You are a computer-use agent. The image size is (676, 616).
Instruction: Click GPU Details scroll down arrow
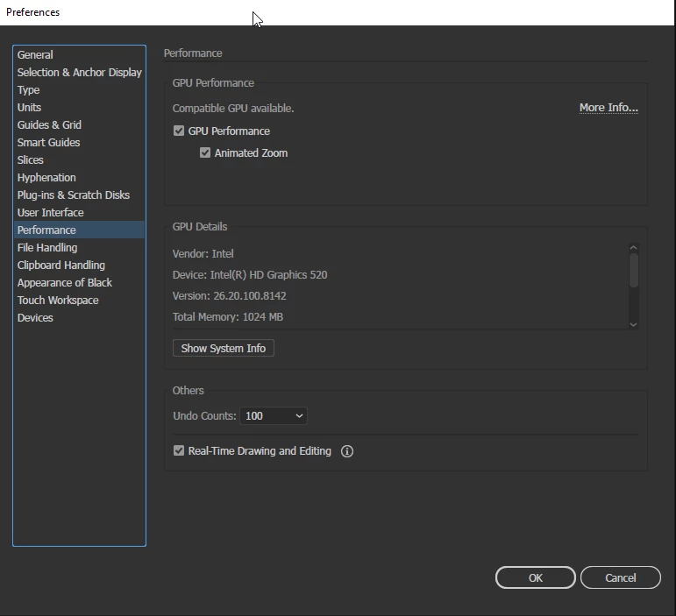[x=633, y=324]
